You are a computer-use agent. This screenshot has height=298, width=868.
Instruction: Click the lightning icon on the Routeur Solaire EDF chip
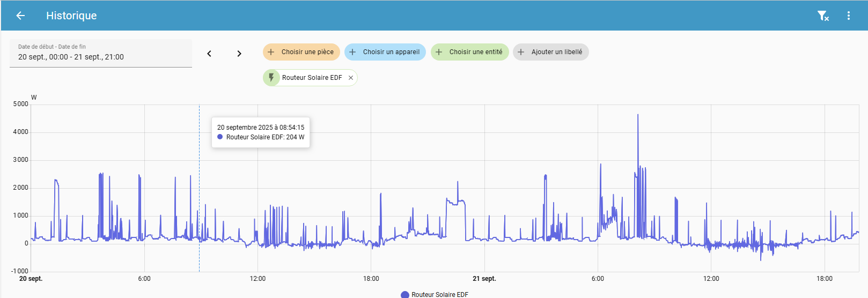[x=271, y=78]
